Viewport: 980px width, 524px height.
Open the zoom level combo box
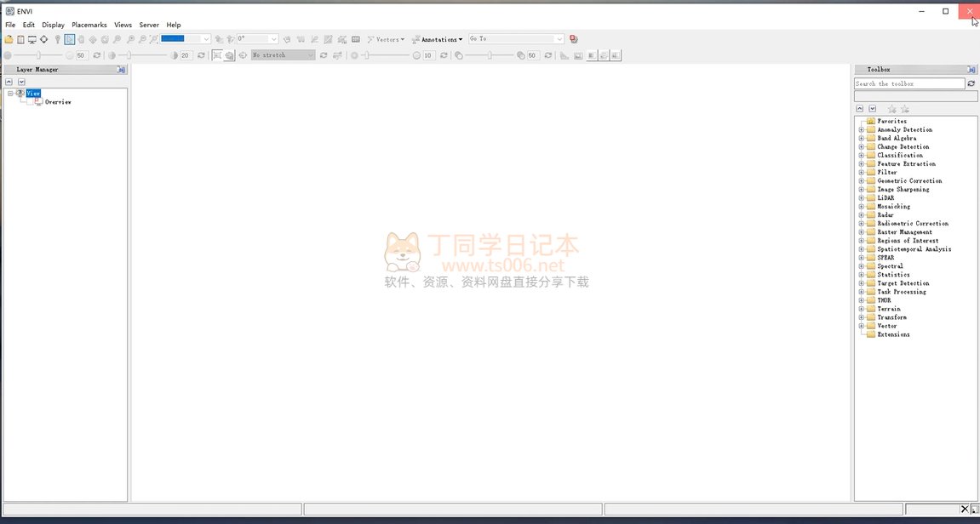tap(186, 39)
